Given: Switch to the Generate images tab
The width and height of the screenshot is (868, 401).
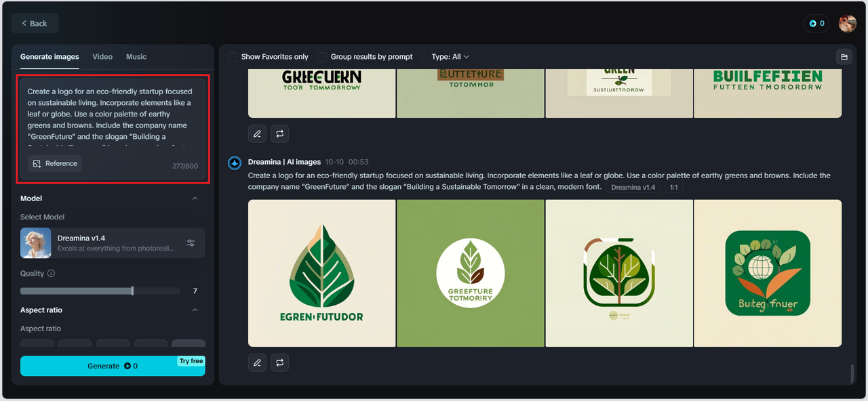Looking at the screenshot, I should [50, 57].
